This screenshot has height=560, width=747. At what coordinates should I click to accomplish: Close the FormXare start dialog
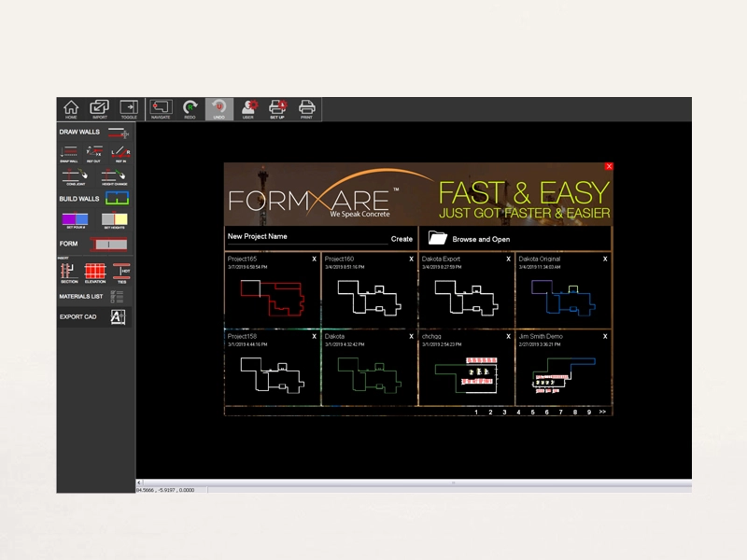tap(609, 166)
